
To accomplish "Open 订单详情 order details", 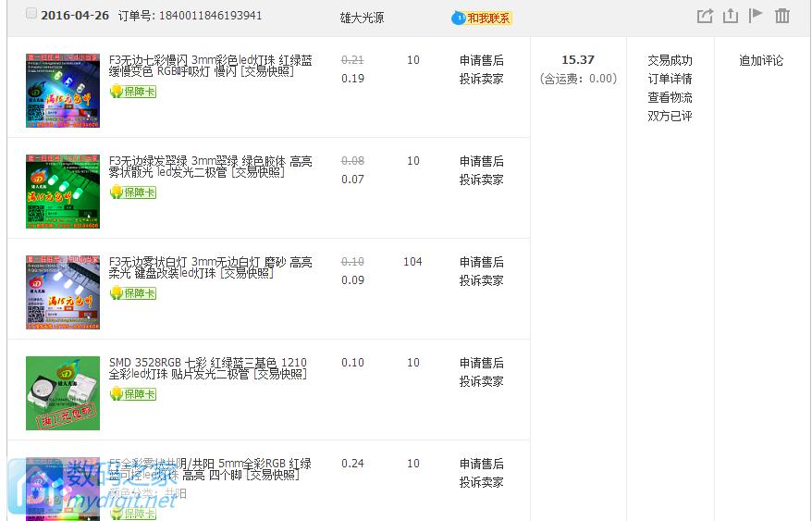I will tap(671, 79).
